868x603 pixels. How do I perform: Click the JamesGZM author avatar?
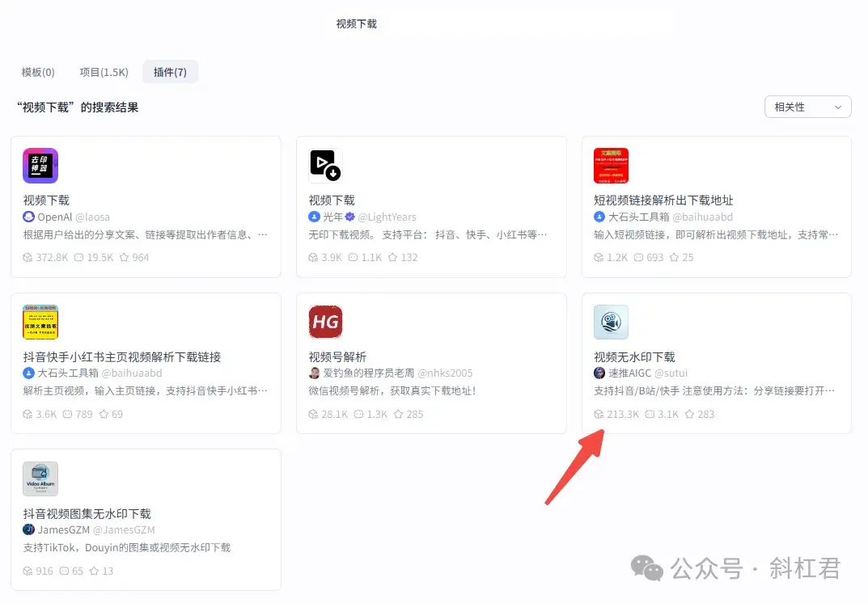[29, 529]
